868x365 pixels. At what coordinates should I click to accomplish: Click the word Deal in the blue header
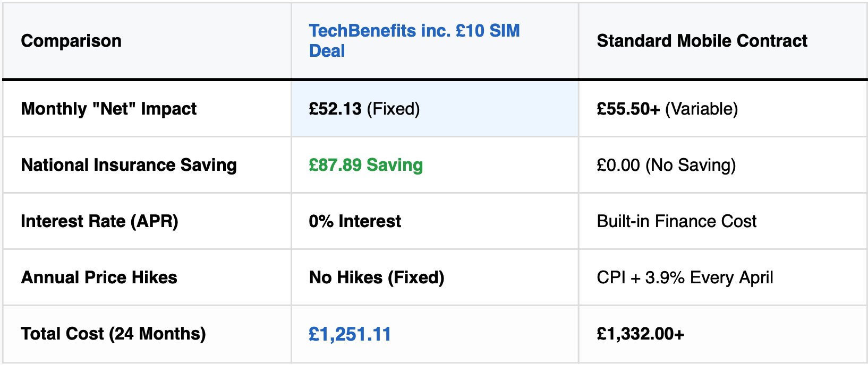click(327, 51)
